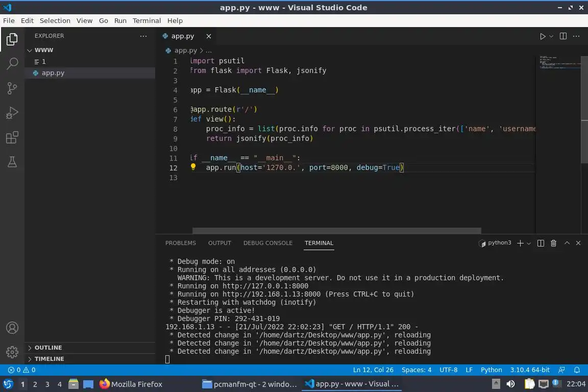Open the Manage gear icon
588x392 pixels.
point(12,352)
